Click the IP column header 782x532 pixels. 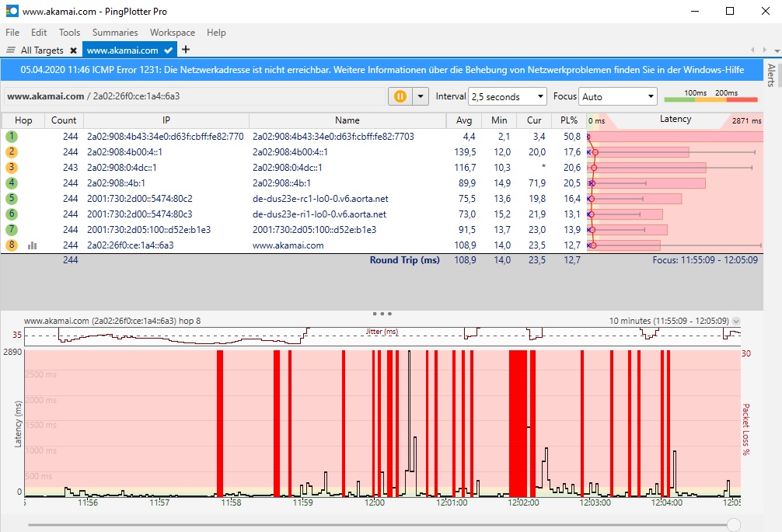click(x=166, y=120)
